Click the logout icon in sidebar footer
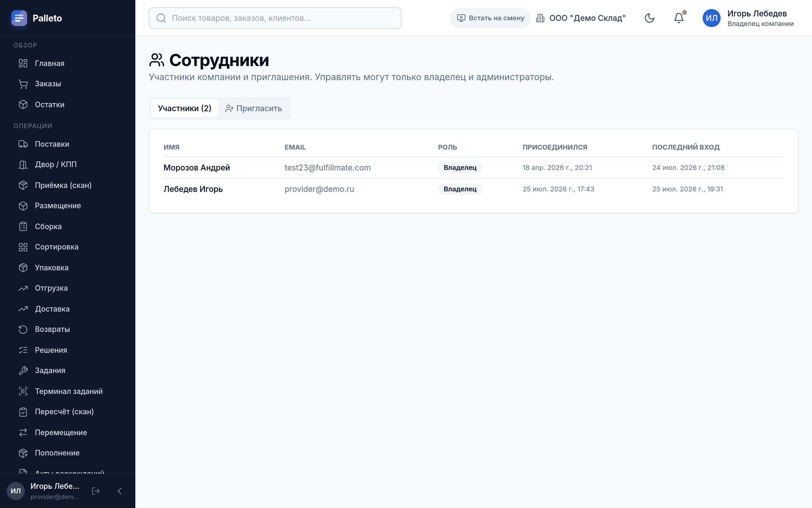The image size is (812, 508). pyautogui.click(x=96, y=491)
